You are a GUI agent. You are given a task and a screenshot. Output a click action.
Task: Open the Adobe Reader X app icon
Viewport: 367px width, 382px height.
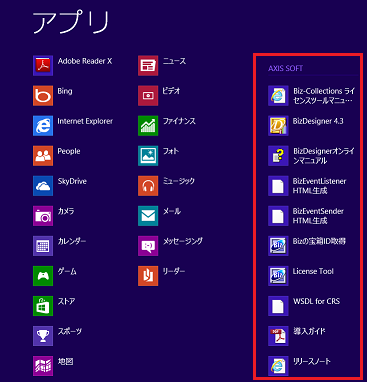pos(43,66)
